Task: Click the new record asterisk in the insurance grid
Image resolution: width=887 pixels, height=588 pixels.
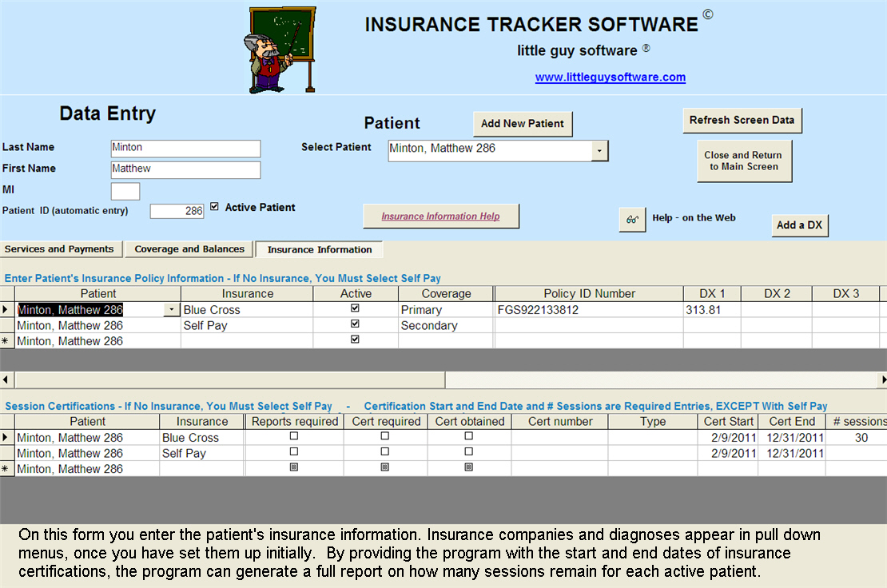Action: pyautogui.click(x=6, y=340)
